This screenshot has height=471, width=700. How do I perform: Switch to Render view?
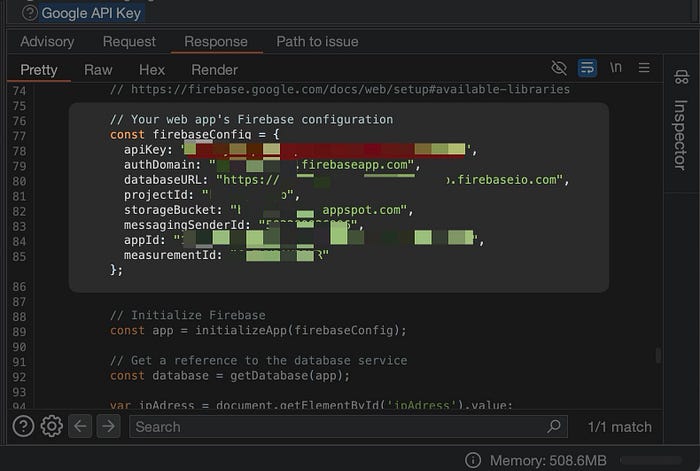[214, 70]
